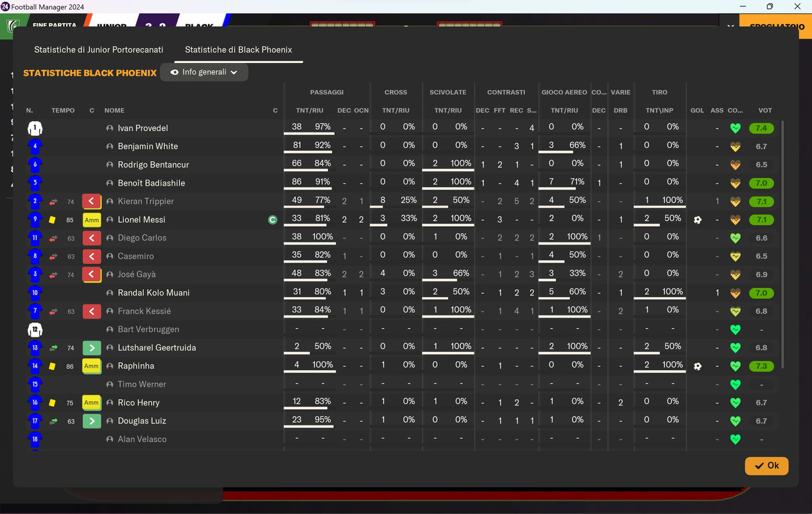Open Benjamin White's player profile
The height and width of the screenshot is (514, 812).
148,146
